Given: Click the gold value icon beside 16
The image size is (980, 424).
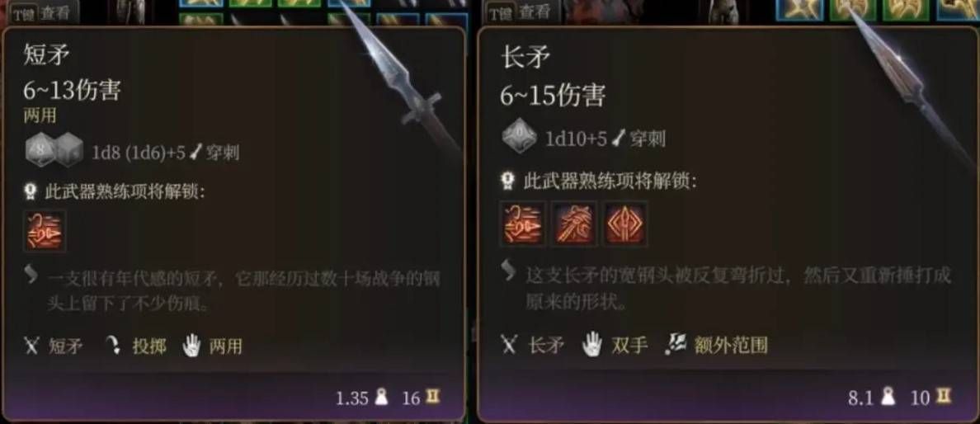Looking at the screenshot, I should pos(432,397).
